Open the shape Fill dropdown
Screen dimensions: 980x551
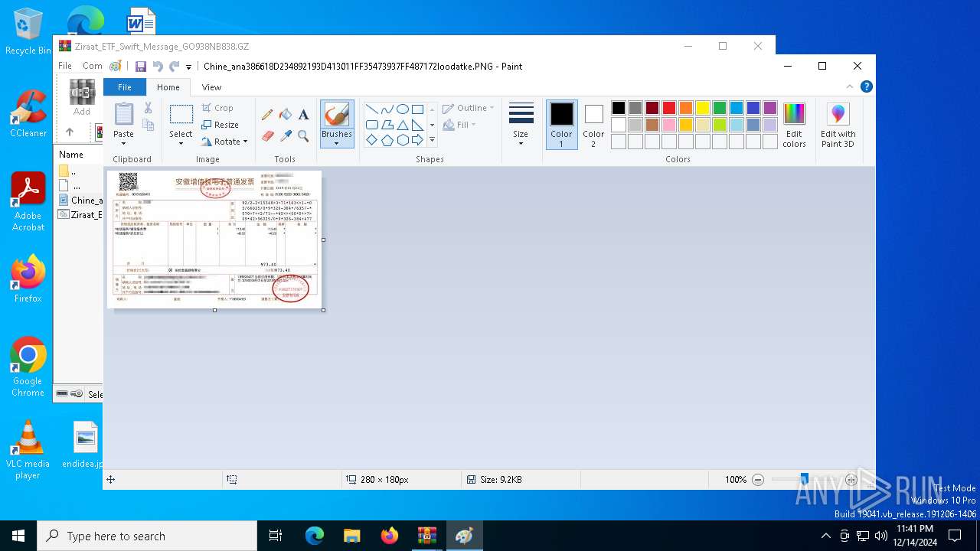[459, 125]
